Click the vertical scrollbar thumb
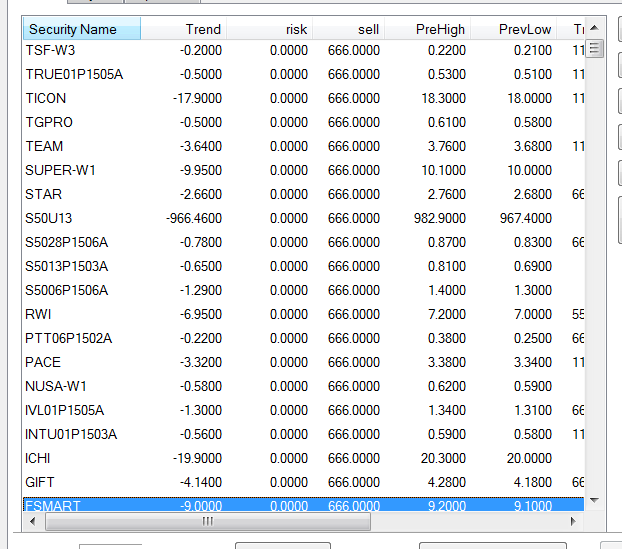The image size is (622, 549). (x=594, y=48)
